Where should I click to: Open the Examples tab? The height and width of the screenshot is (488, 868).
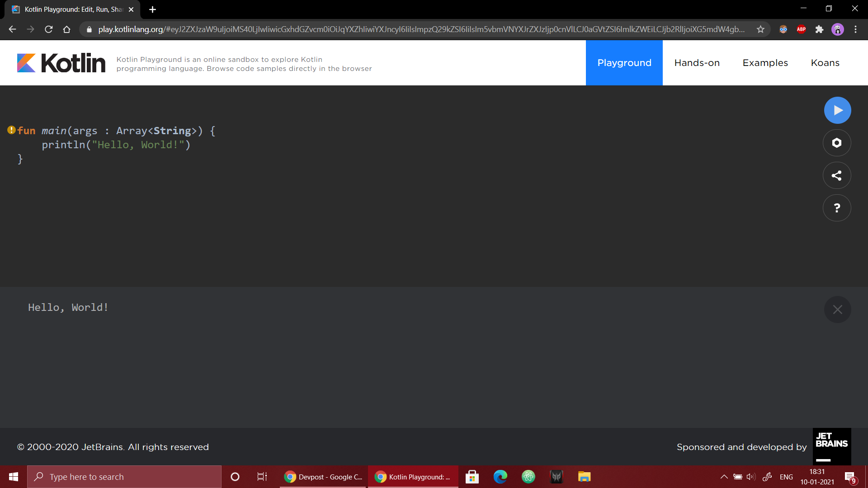click(x=765, y=63)
